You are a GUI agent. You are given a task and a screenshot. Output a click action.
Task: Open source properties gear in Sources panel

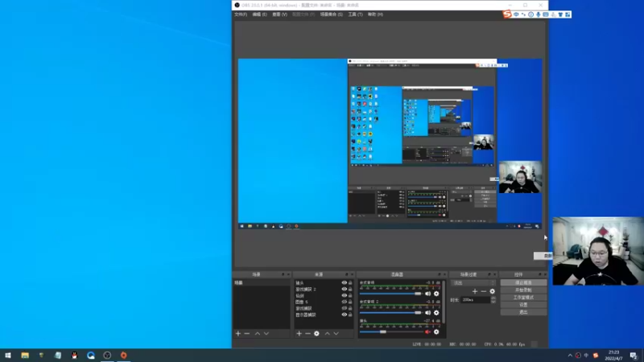pos(316,334)
